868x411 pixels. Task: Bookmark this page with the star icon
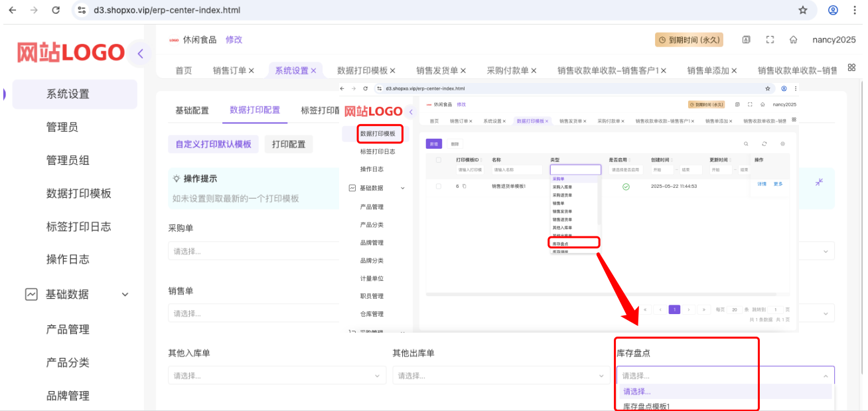[x=803, y=10]
